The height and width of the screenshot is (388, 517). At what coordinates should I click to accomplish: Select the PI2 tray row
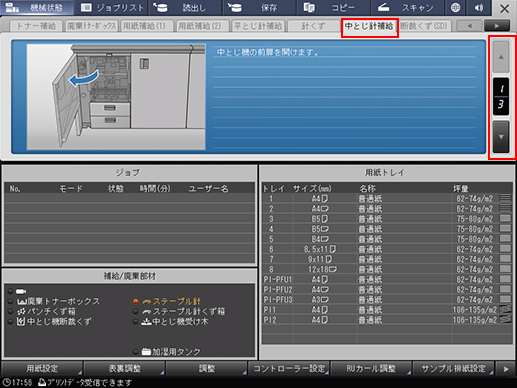click(x=387, y=320)
